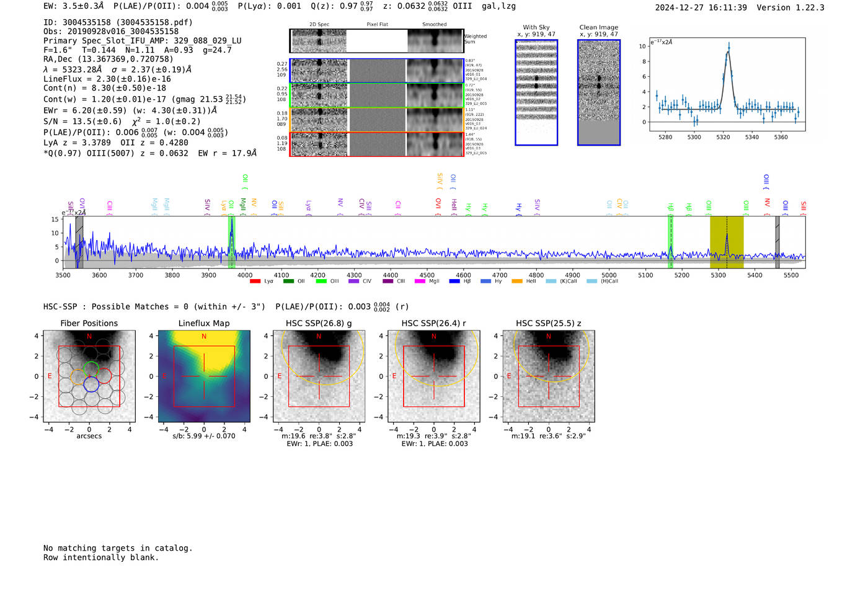Click the HSC SSP(26.4) r image

pos(434,376)
